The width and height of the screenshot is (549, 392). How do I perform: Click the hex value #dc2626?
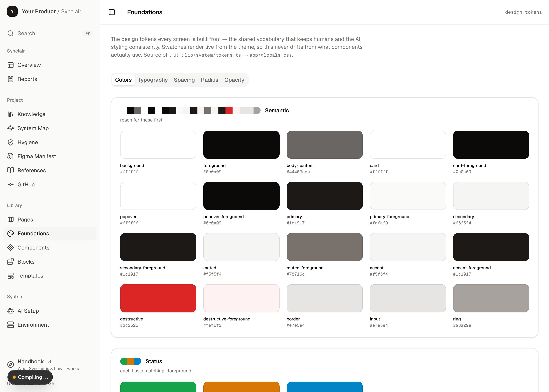pos(129,325)
